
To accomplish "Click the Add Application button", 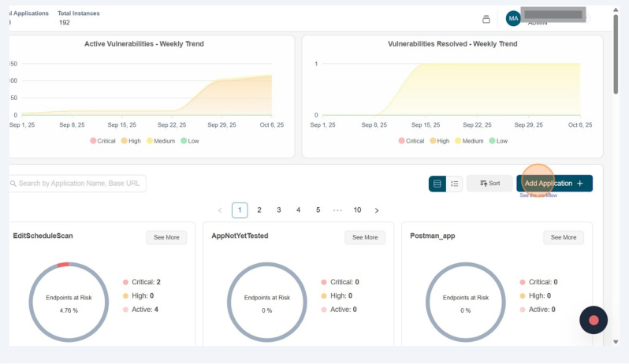I will click(554, 184).
